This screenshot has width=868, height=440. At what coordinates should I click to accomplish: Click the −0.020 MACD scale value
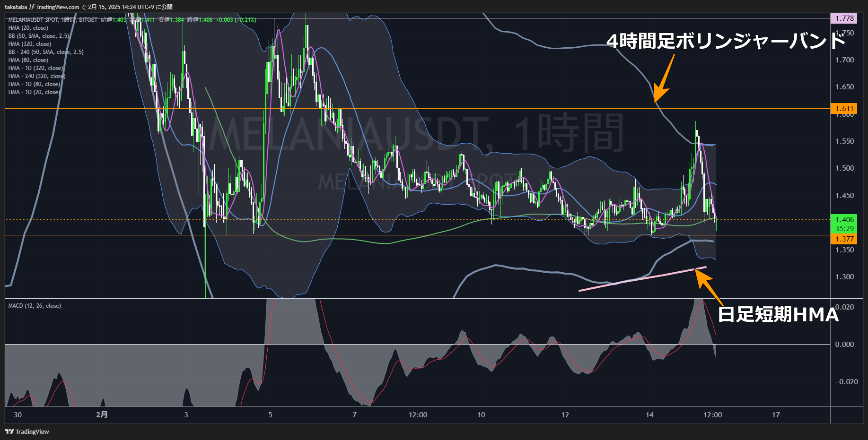[846, 382]
